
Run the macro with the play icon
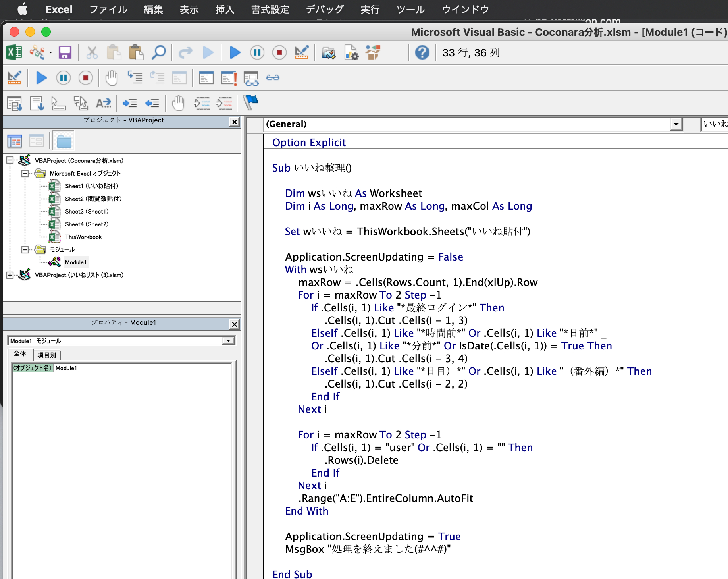(235, 52)
